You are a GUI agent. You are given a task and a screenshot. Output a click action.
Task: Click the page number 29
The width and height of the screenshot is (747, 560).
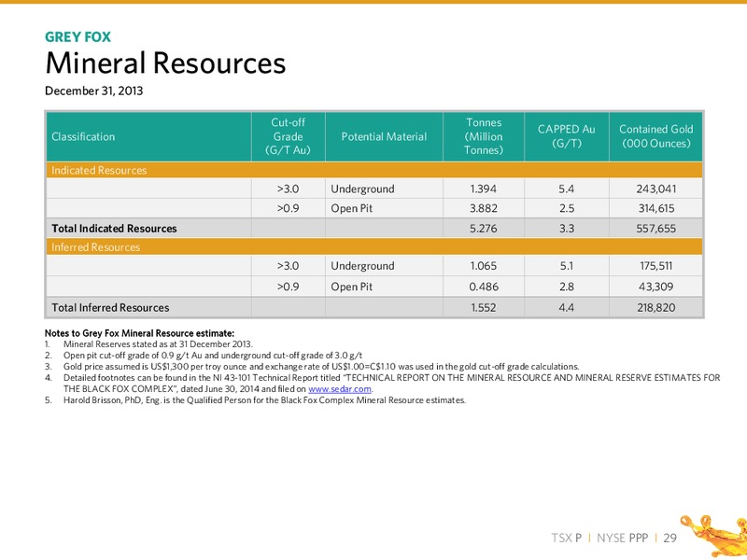669,539
